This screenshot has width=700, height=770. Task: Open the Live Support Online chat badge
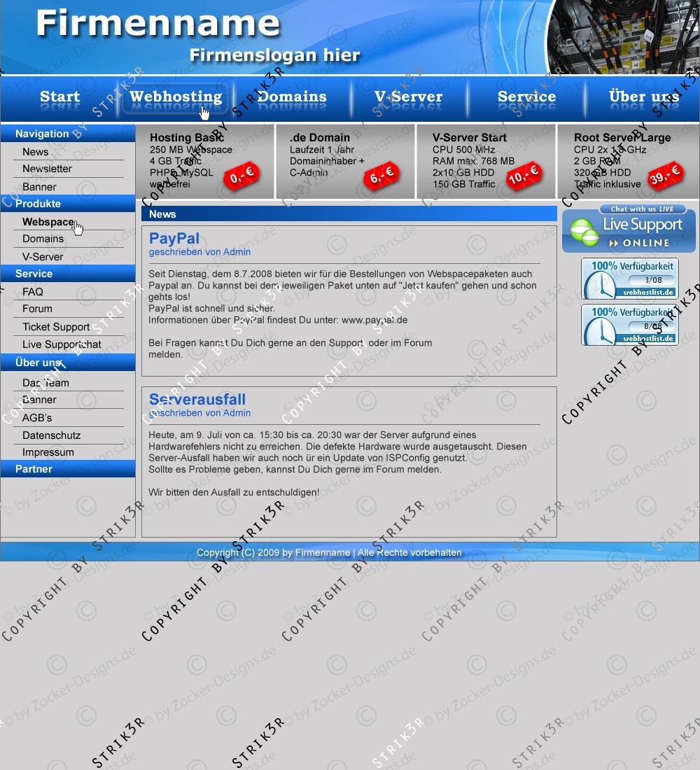629,229
